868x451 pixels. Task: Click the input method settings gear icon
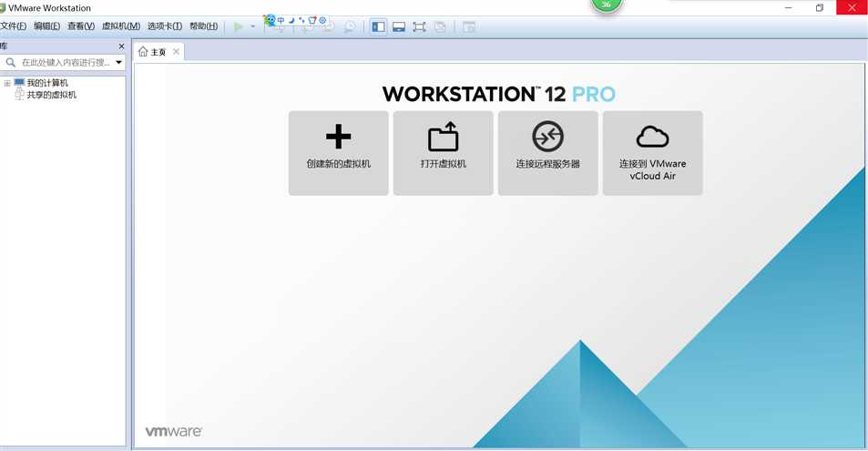click(x=322, y=20)
